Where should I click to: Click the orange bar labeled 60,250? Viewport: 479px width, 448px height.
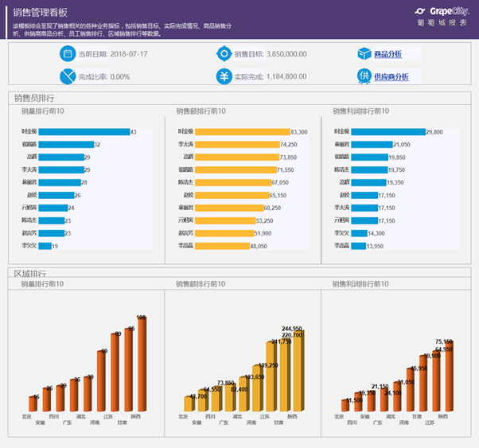(229, 208)
